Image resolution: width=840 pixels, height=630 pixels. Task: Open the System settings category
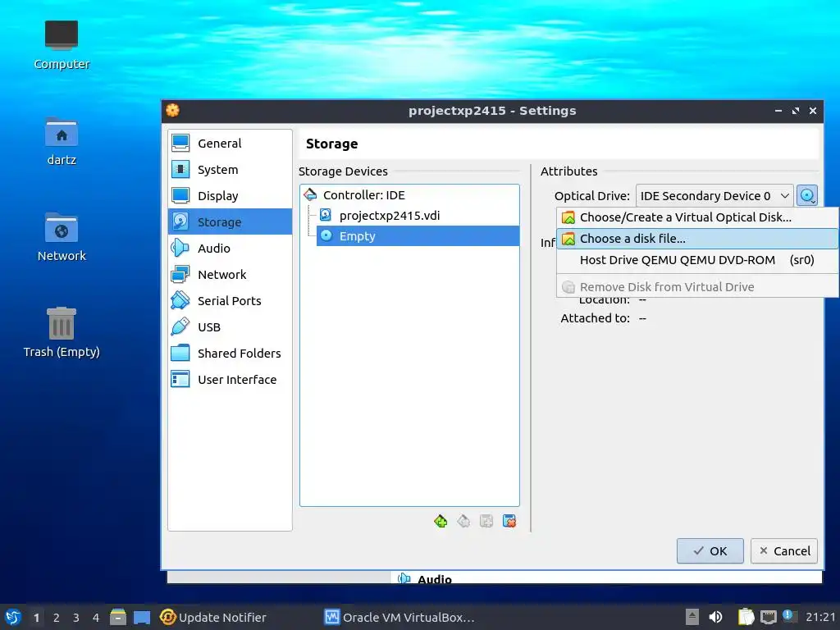tap(230, 169)
